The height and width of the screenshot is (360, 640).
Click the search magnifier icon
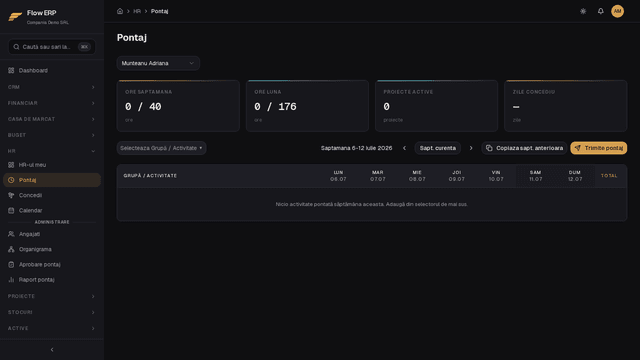coord(16,47)
